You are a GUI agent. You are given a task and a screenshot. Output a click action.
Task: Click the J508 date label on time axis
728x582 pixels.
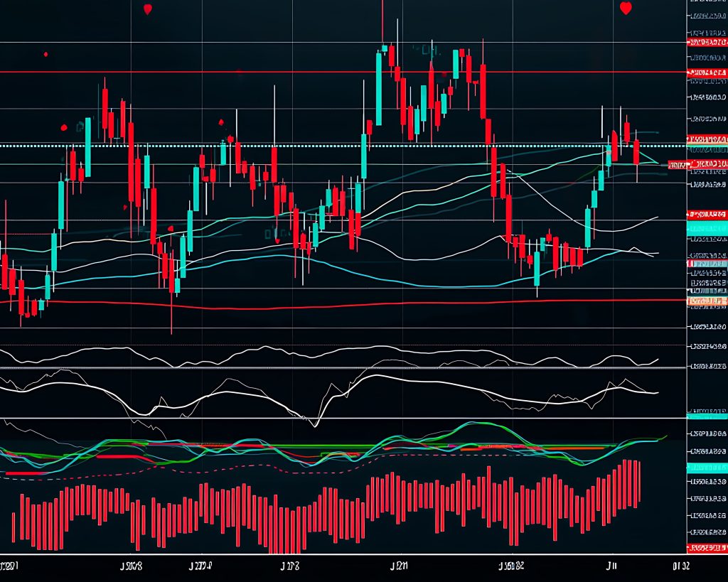[130, 566]
